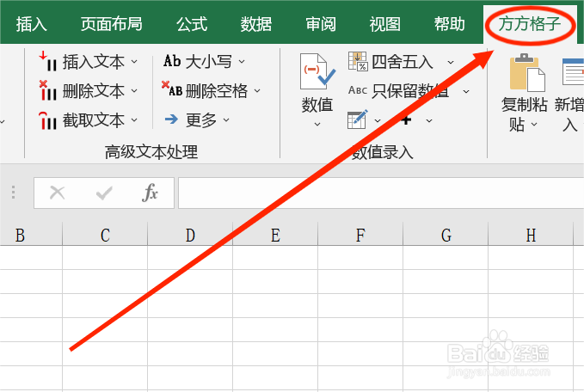
Task: Click the formula bar confirm checkmark
Action: pos(104,193)
